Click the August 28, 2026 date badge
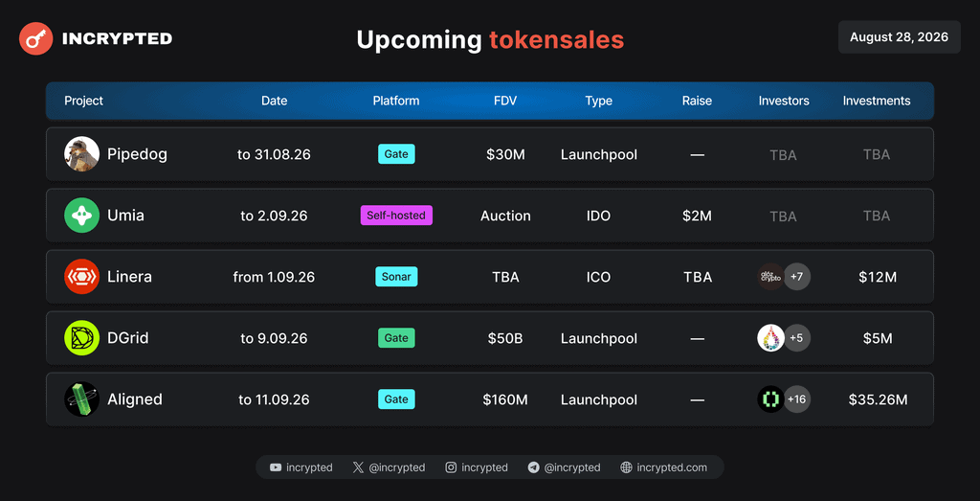The image size is (980, 501). (x=899, y=37)
